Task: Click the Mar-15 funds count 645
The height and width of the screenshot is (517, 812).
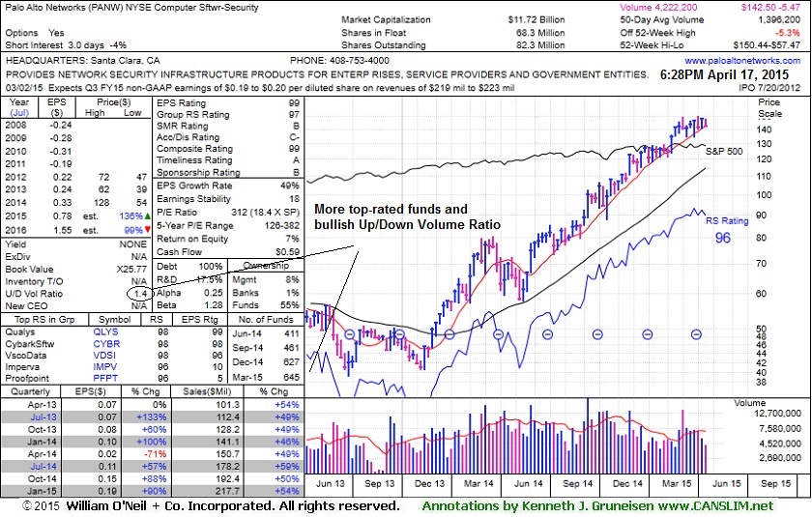Action: pyautogui.click(x=292, y=377)
